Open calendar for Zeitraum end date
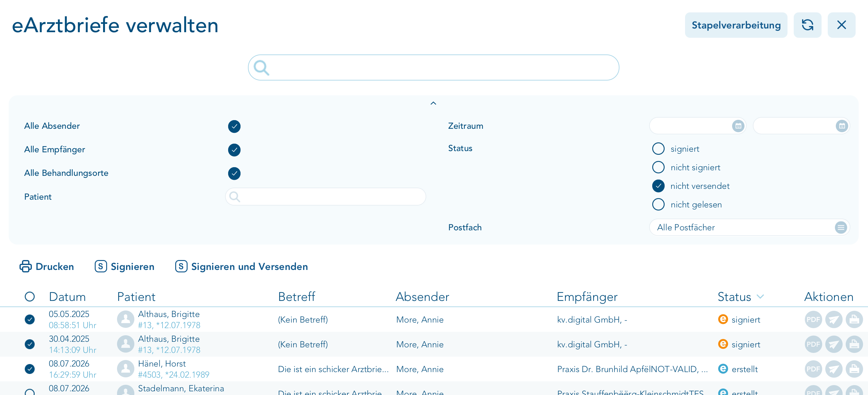 (842, 126)
